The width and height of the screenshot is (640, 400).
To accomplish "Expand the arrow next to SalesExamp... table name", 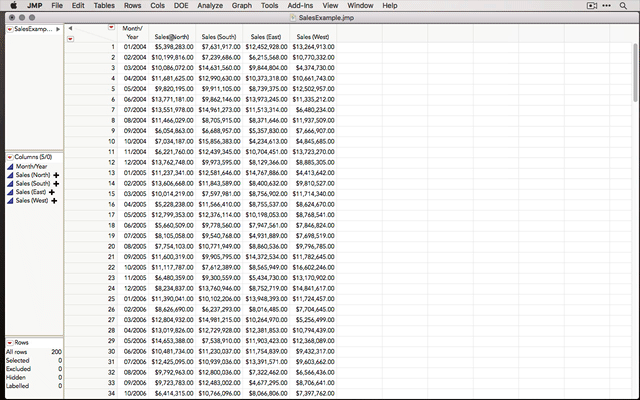I will [58, 29].
